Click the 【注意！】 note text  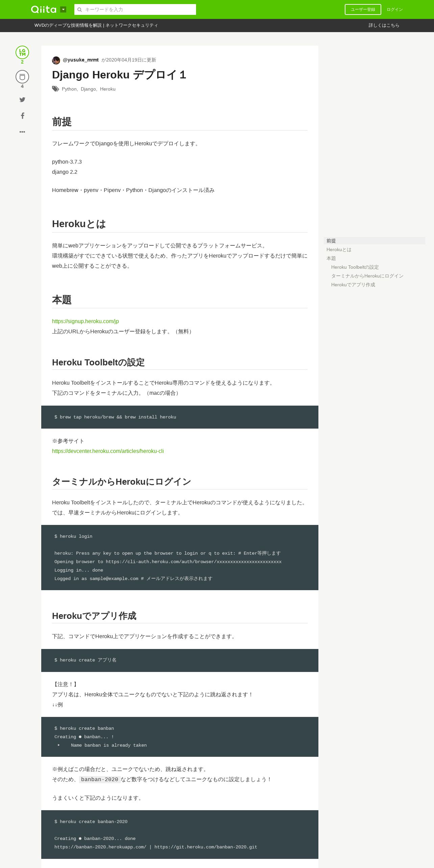point(65,684)
